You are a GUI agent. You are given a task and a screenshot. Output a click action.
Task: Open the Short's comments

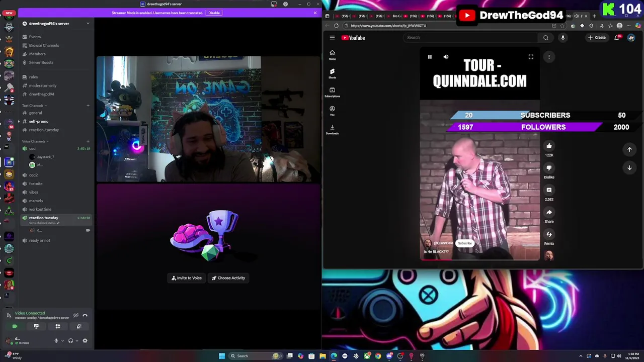[x=549, y=190]
